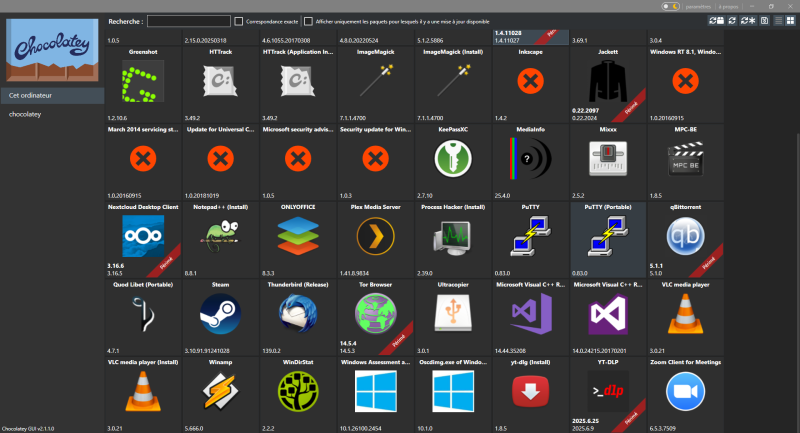Viewport: 800px width, 433px height.
Task: Switch to list view layout
Action: tap(779, 20)
